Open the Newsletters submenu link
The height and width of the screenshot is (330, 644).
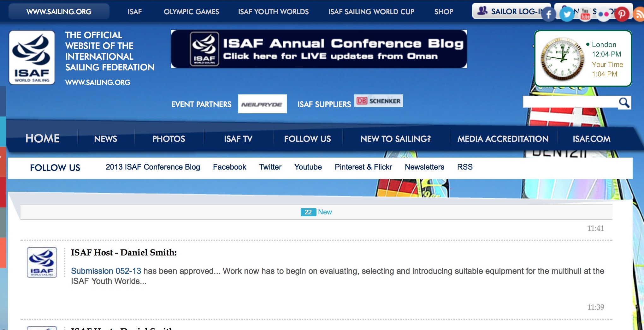[x=425, y=167]
